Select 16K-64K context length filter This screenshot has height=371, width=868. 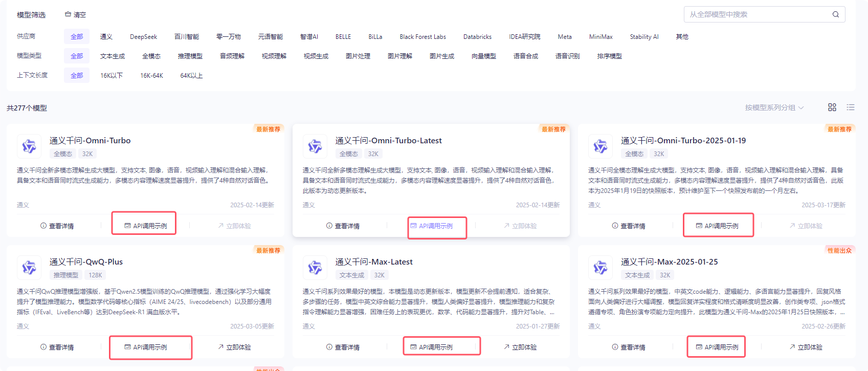click(151, 76)
